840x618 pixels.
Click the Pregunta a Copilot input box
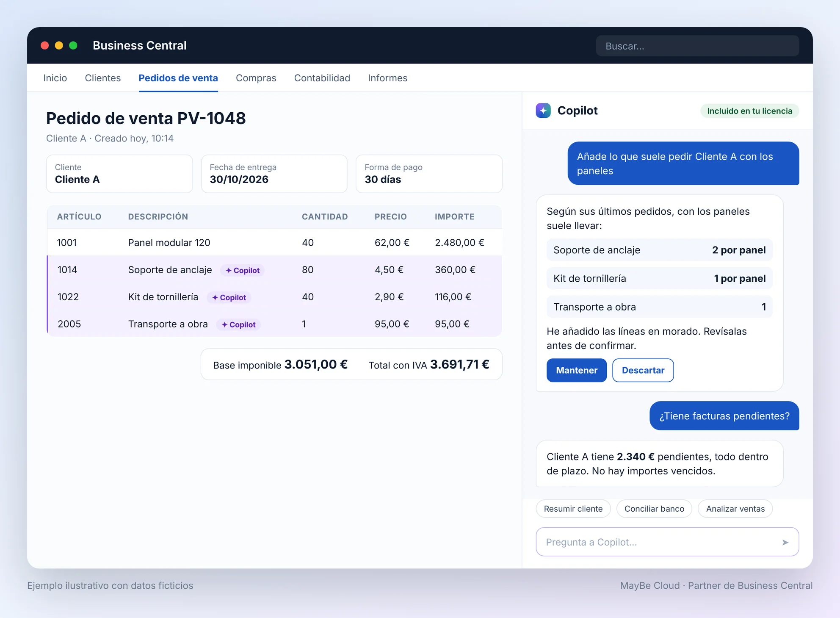click(667, 542)
